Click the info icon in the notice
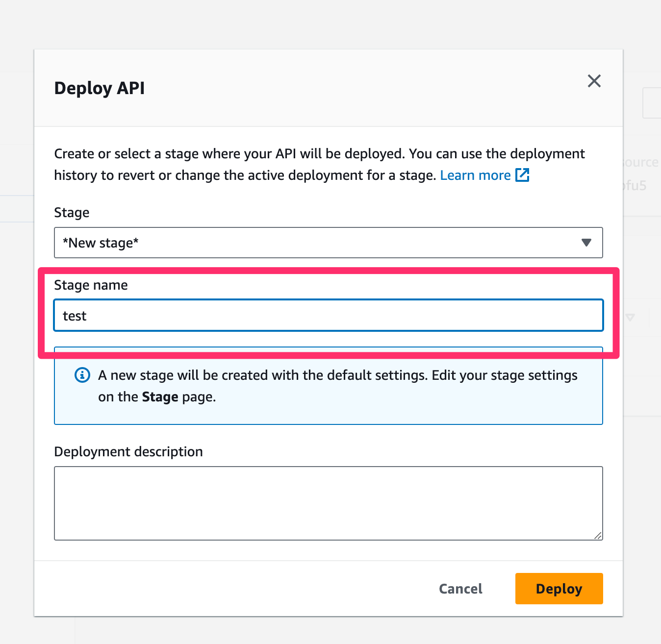 coord(82,375)
